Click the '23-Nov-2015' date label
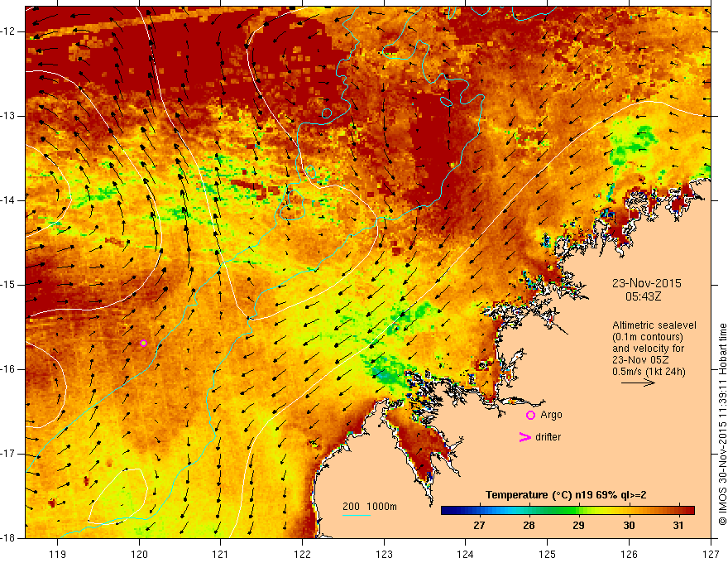The width and height of the screenshot is (728, 563). (647, 283)
